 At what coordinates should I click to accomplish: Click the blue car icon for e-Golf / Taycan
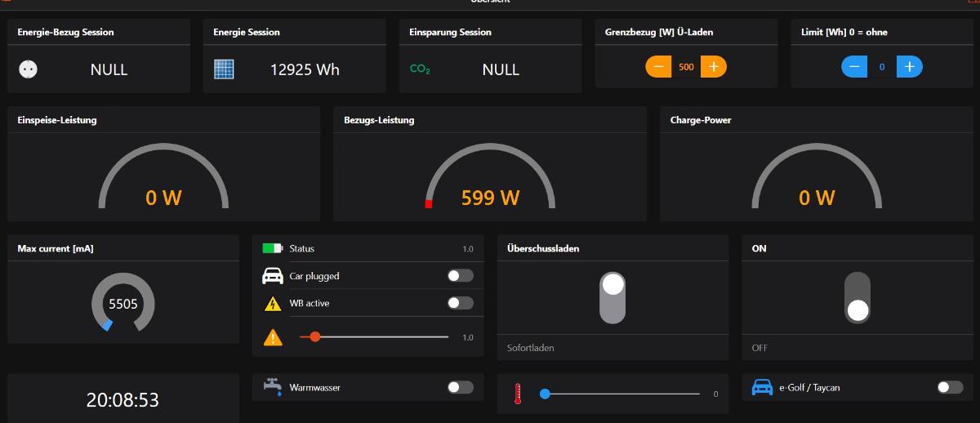pyautogui.click(x=762, y=387)
